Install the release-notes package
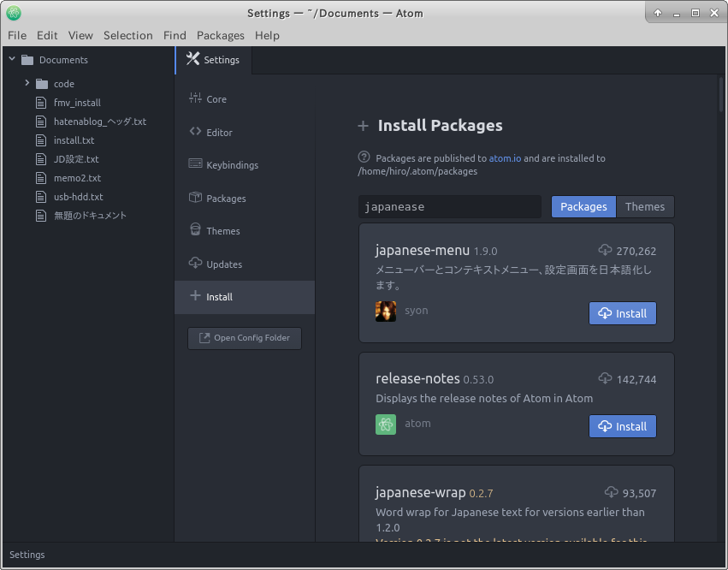Image resolution: width=728 pixels, height=570 pixels. click(x=623, y=426)
